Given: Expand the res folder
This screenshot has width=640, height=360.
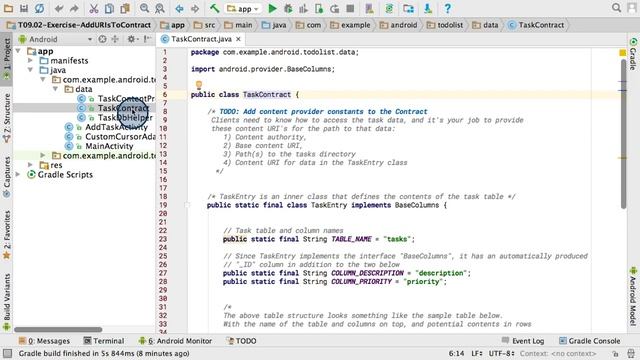Looking at the screenshot, I should click(31, 165).
